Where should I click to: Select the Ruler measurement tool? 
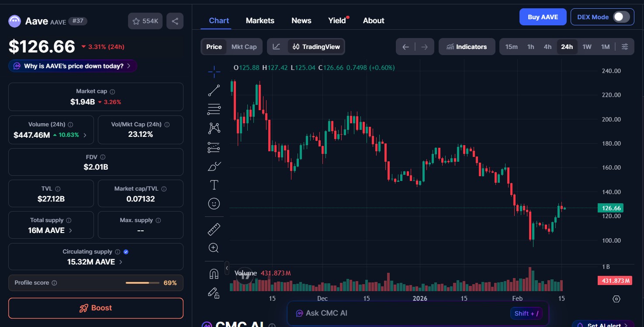tap(214, 229)
